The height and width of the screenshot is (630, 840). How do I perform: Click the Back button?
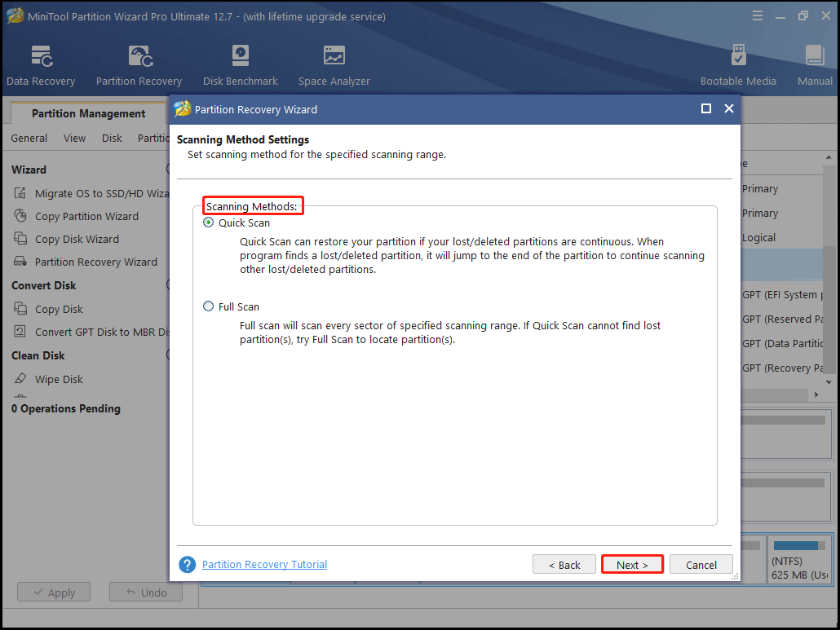pyautogui.click(x=564, y=565)
